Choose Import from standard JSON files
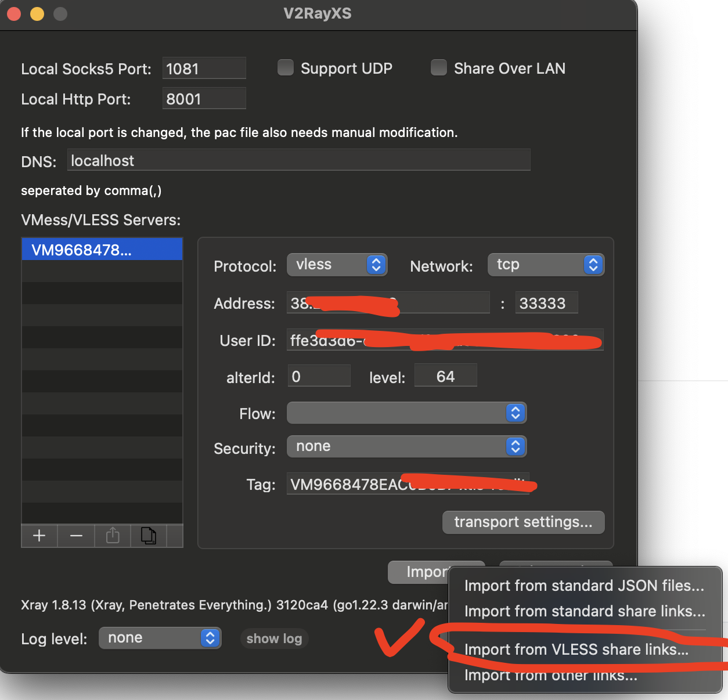The width and height of the screenshot is (728, 700). point(585,586)
